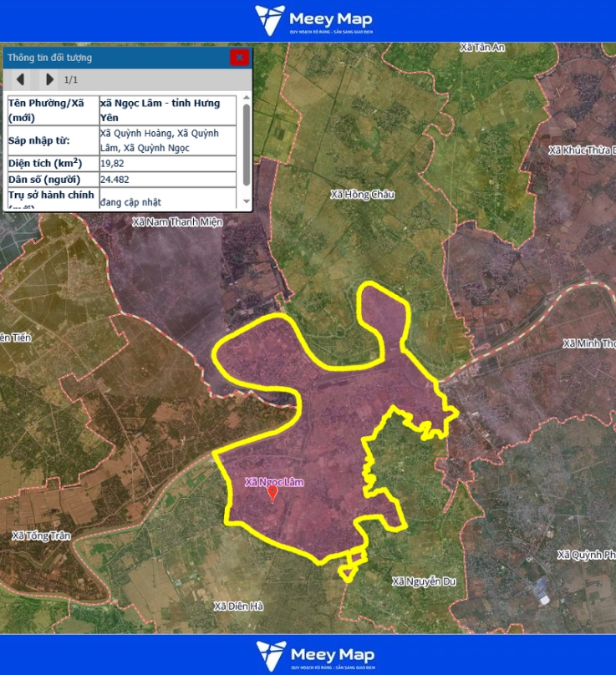Go to previous object with left arrow
Image resolution: width=616 pixels, height=675 pixels.
(20, 79)
